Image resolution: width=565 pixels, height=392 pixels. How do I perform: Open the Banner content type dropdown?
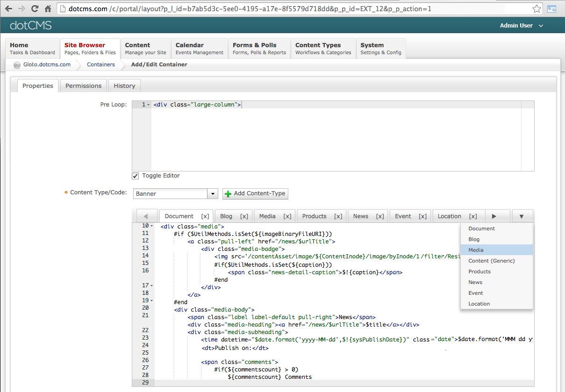tap(213, 194)
